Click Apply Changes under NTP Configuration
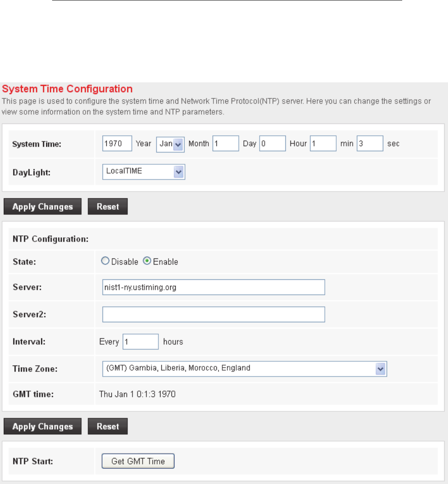 [42, 426]
